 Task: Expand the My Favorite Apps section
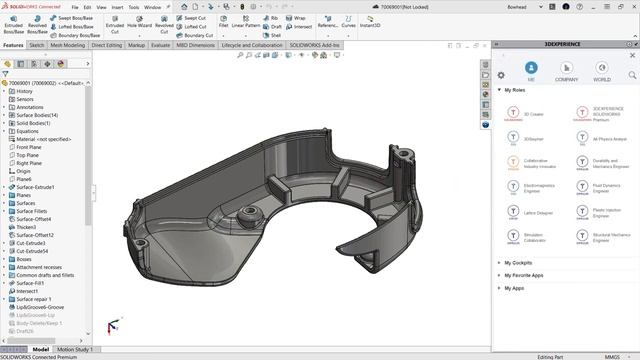point(499,276)
